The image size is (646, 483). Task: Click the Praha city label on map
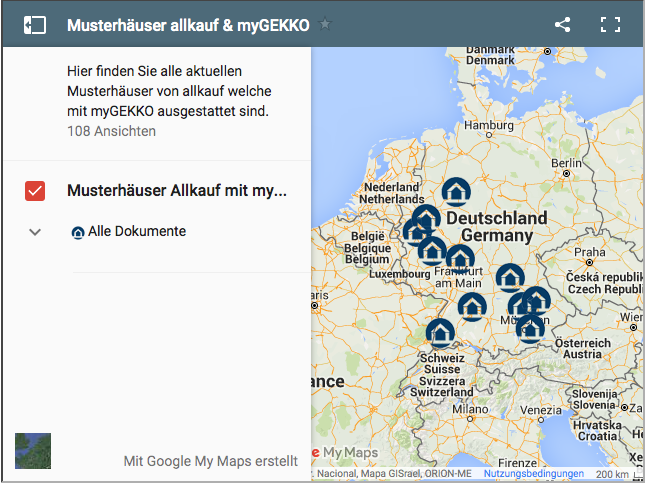pos(590,252)
